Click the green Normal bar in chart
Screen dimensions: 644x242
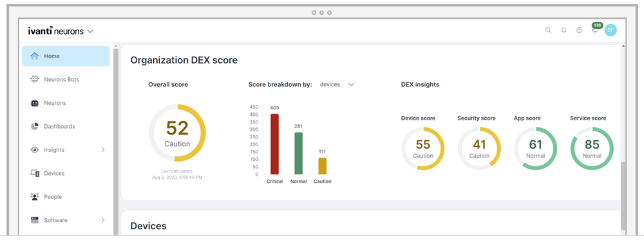299,153
